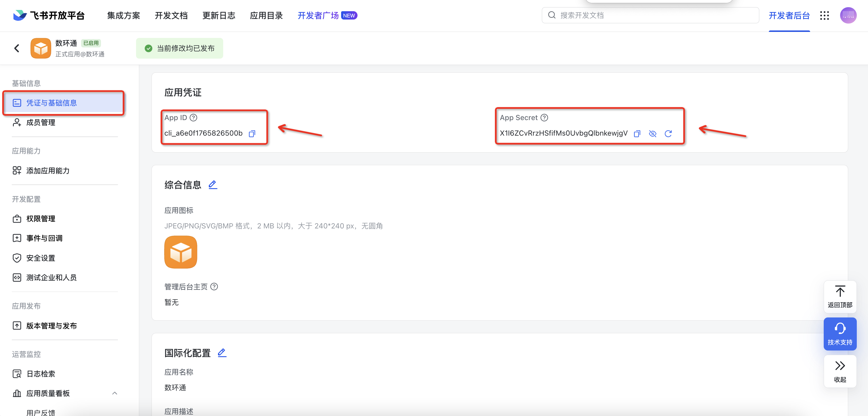Click the application icon thumbnail under 应用图标
This screenshot has height=416, width=868.
point(181,252)
